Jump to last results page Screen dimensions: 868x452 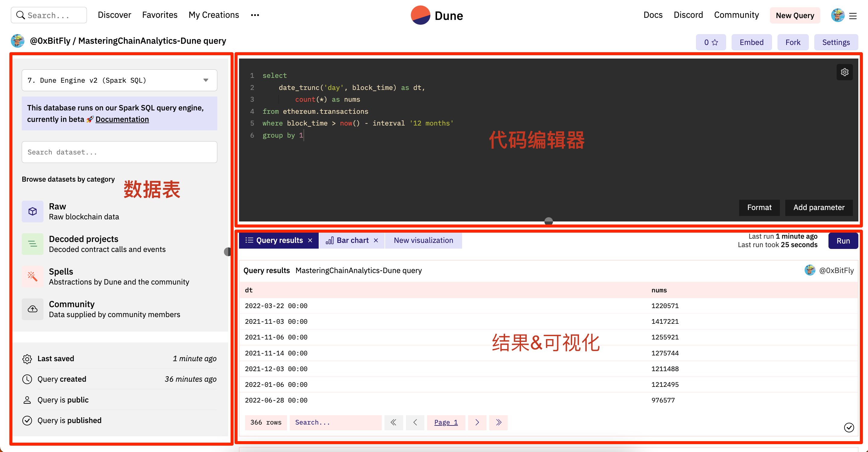498,422
